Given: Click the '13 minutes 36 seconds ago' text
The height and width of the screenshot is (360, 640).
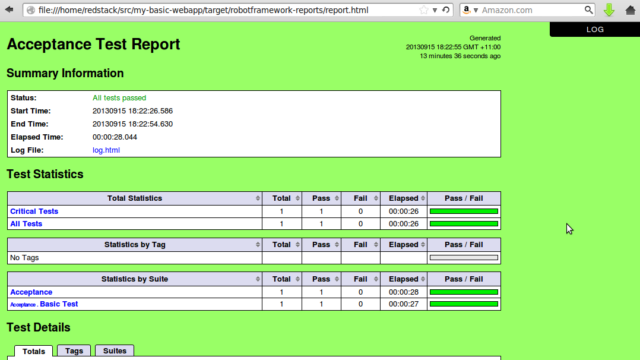Looking at the screenshot, I should [x=460, y=56].
